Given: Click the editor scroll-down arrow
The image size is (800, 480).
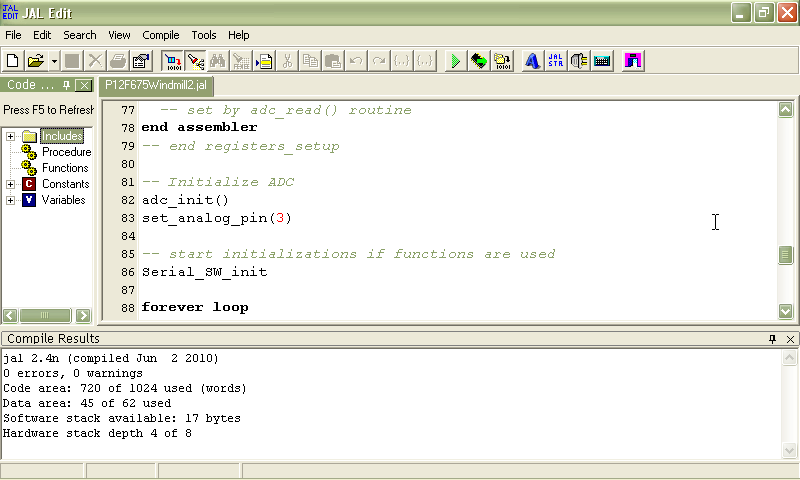Looking at the screenshot, I should click(x=786, y=311).
